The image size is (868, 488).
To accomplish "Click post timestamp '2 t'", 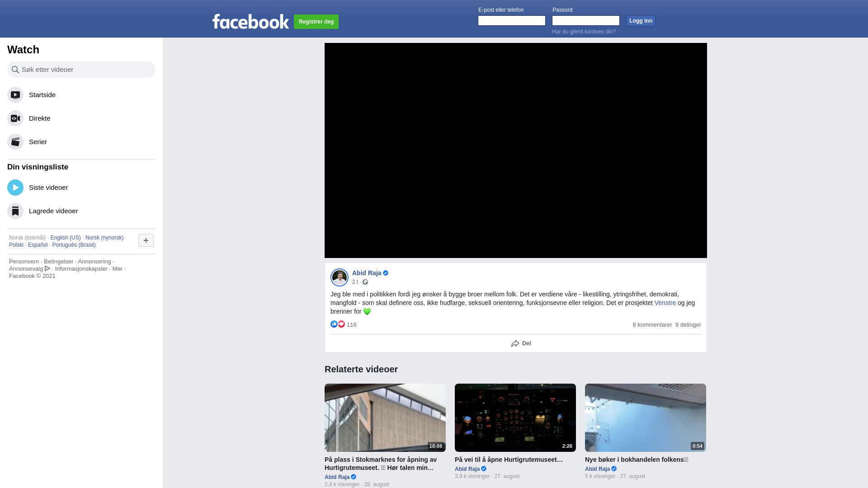I will 355,282.
